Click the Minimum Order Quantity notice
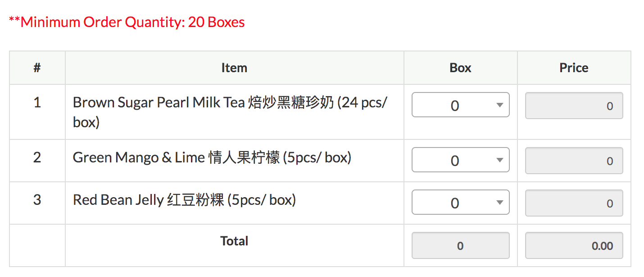 [x=127, y=22]
